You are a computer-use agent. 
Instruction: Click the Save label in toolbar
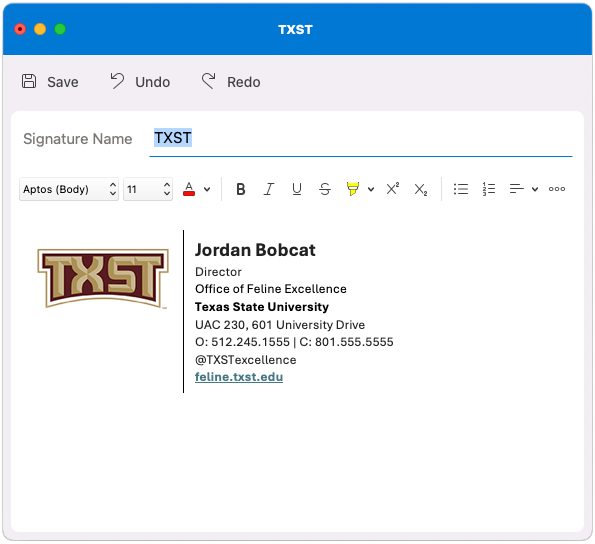pos(63,82)
